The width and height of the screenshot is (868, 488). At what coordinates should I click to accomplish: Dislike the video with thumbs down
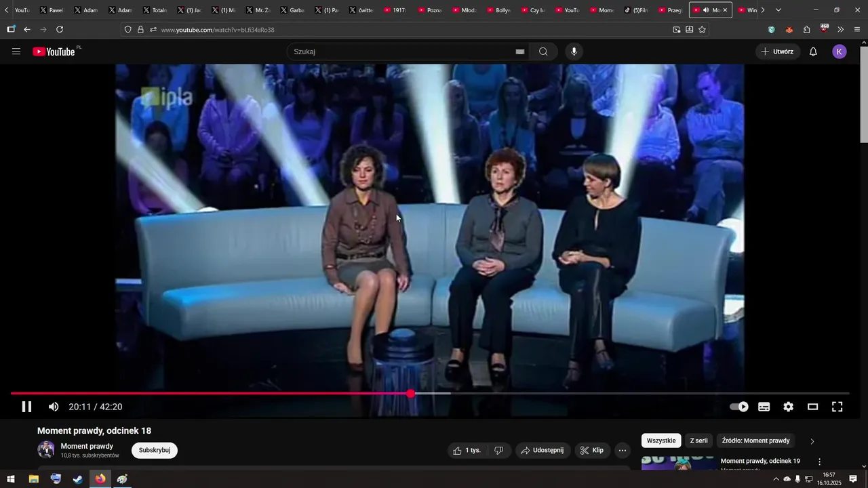click(498, 450)
